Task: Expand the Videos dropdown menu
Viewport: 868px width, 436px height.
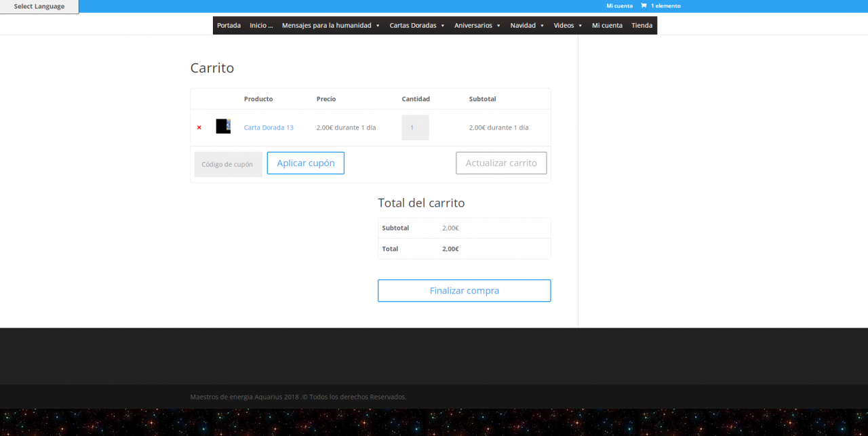Action: (568, 26)
